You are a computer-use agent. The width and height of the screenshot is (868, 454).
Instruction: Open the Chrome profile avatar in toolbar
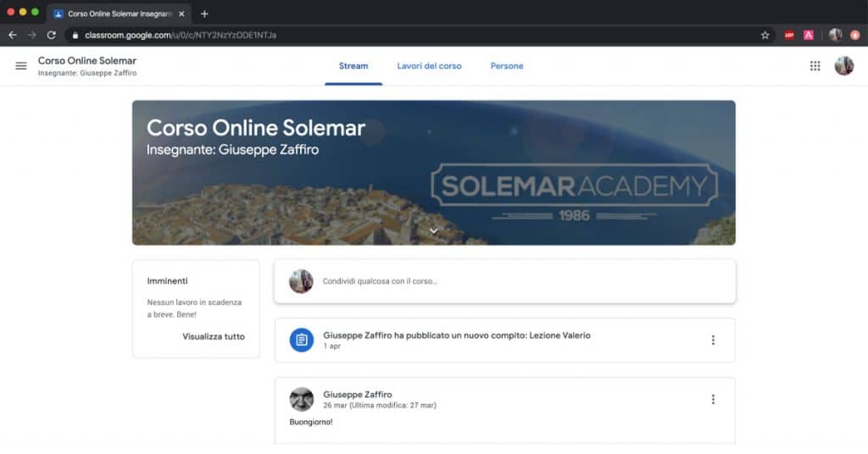click(835, 35)
